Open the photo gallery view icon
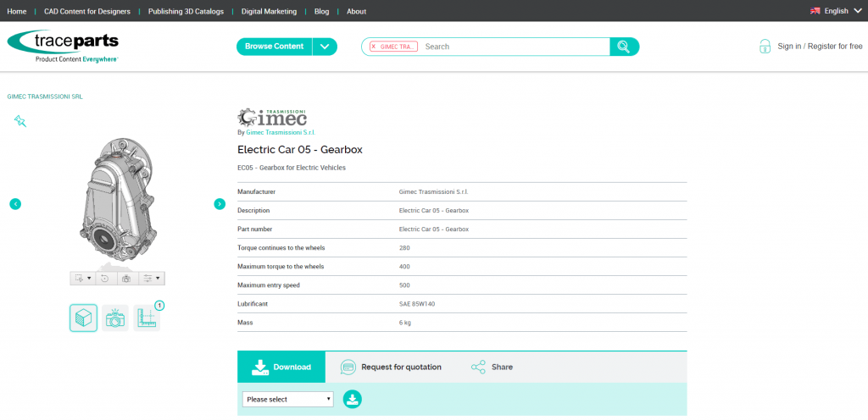 tap(115, 318)
